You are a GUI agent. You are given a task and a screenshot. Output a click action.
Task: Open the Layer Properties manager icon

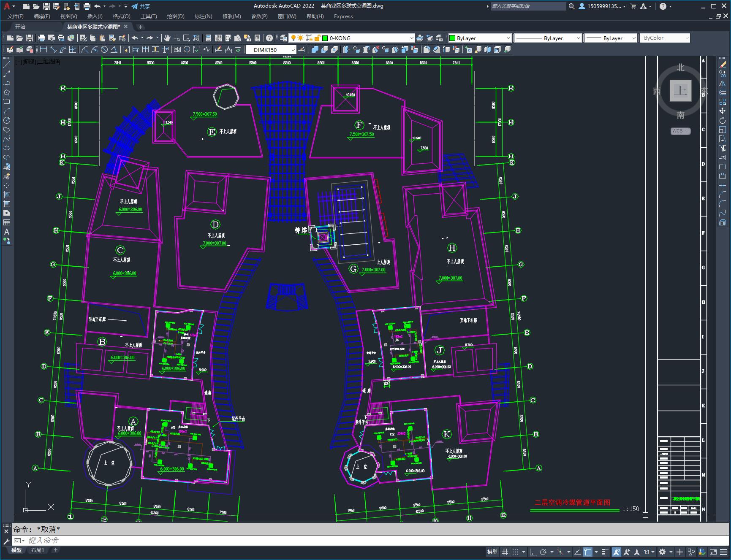coord(283,38)
